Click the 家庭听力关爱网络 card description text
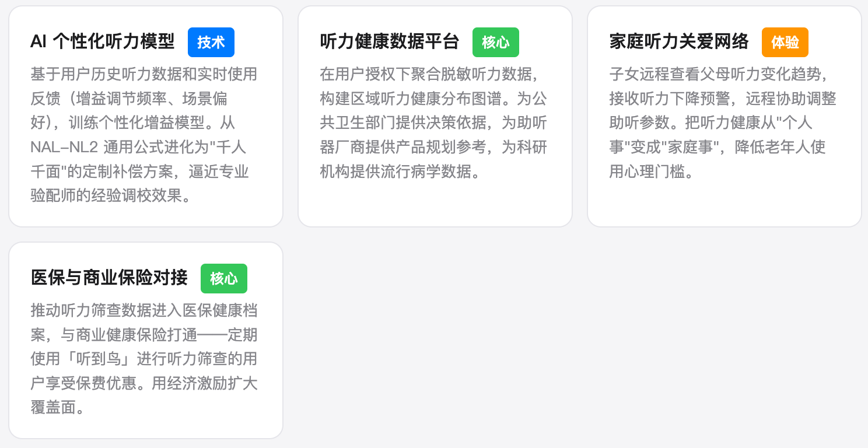Screen dimensions: 868x448 (723, 123)
